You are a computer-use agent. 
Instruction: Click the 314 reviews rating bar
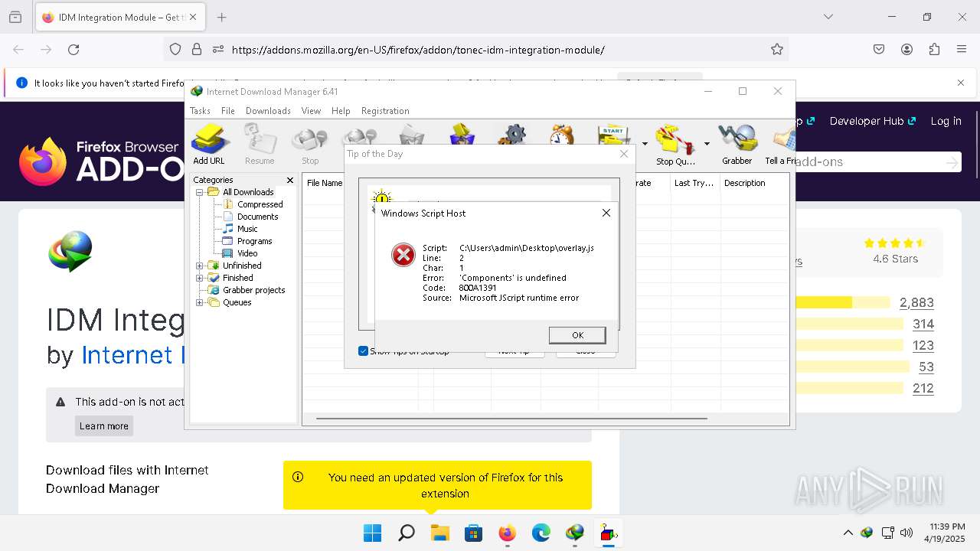(x=849, y=324)
